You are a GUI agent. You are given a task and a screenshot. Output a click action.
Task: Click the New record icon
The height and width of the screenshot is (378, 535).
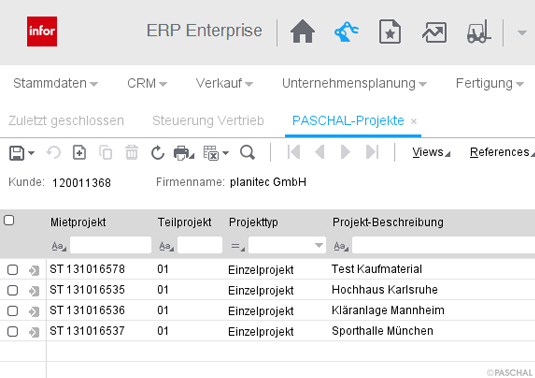point(79,152)
